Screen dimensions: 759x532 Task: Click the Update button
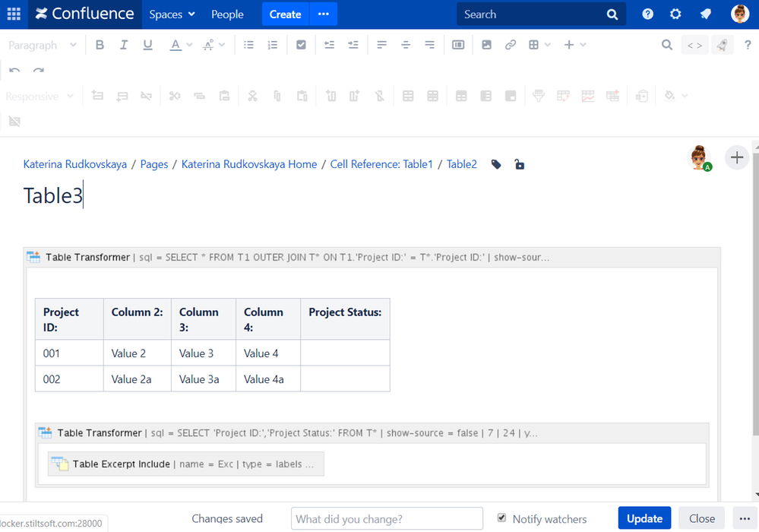tap(644, 518)
